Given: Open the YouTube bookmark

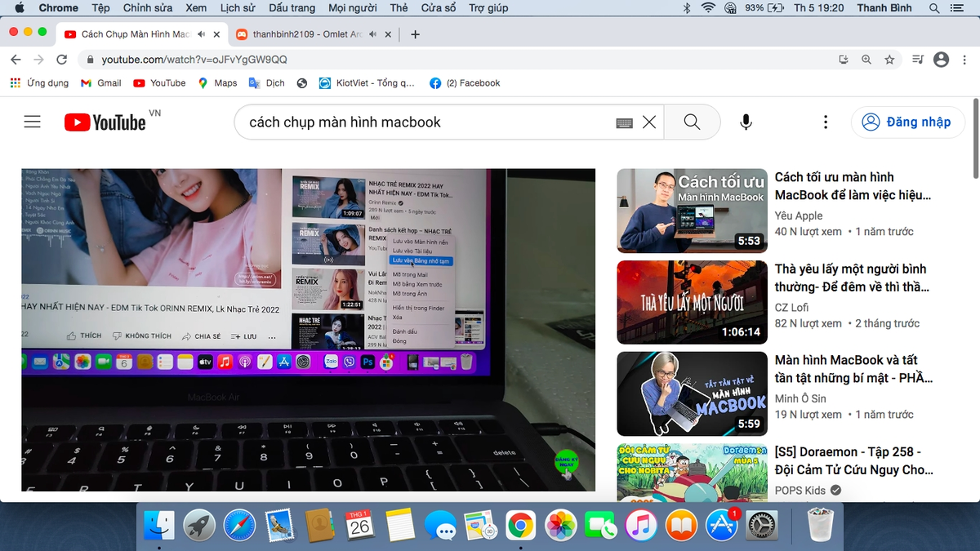Looking at the screenshot, I should 159,82.
